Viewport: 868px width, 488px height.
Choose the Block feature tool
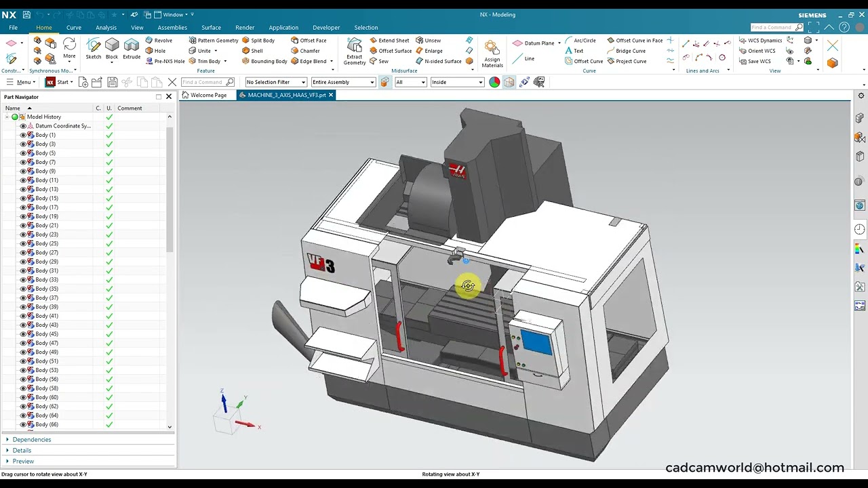(112, 49)
